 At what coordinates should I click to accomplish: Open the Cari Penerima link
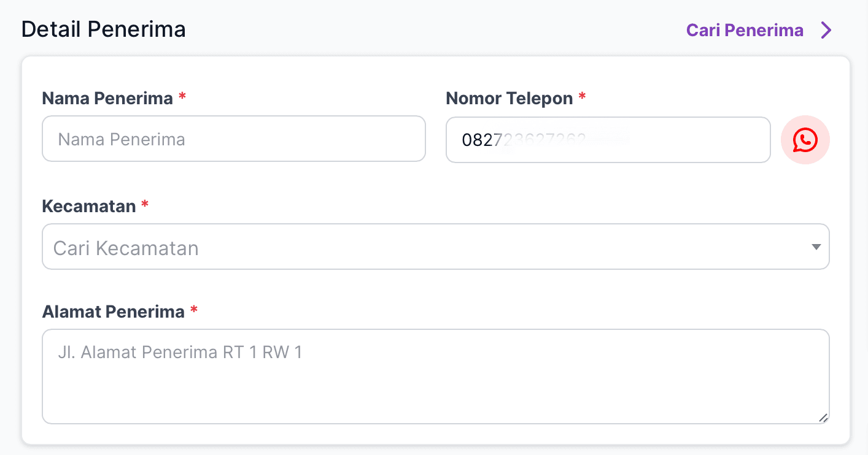745,31
